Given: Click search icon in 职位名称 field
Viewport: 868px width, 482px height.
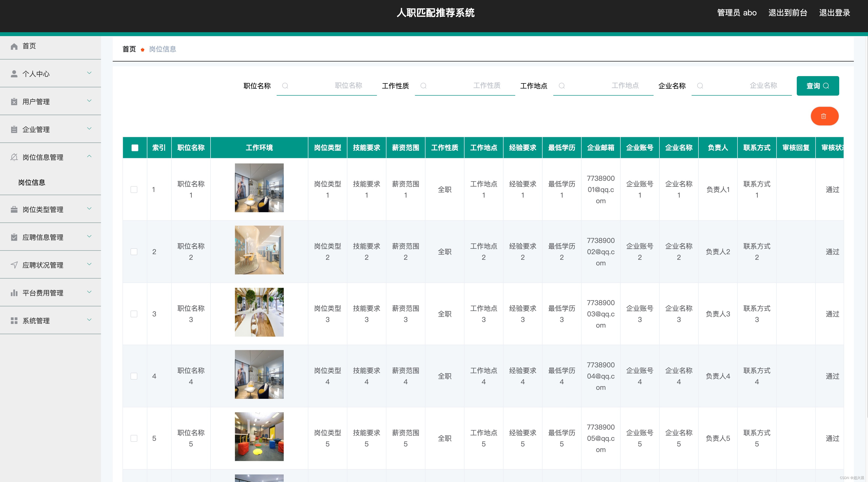Looking at the screenshot, I should click(x=285, y=86).
